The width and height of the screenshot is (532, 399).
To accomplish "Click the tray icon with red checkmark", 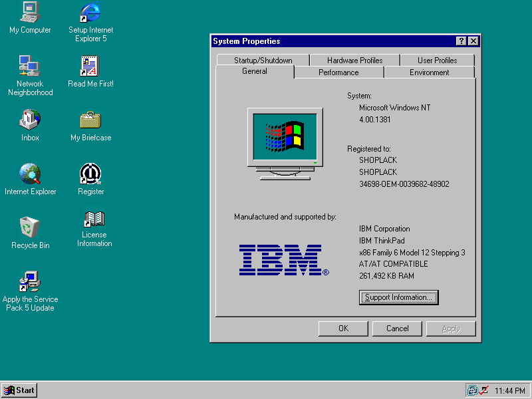I will pyautogui.click(x=484, y=390).
